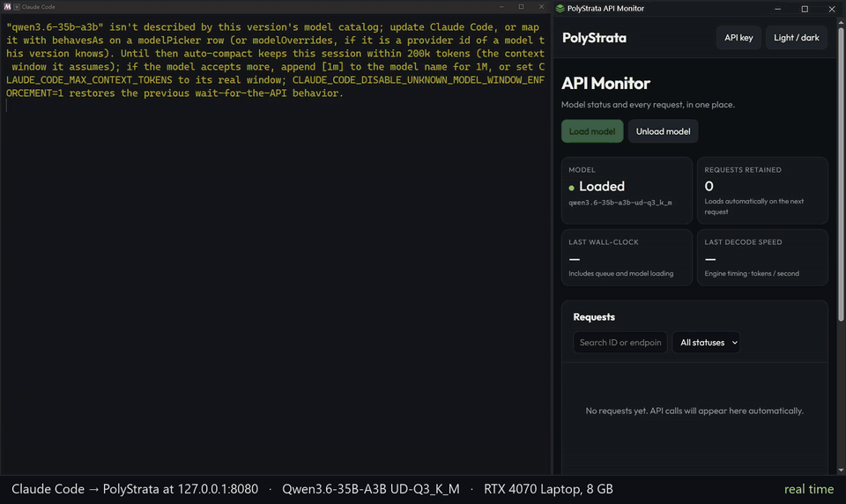Close the PolyStrata API Monitor window

[x=831, y=9]
